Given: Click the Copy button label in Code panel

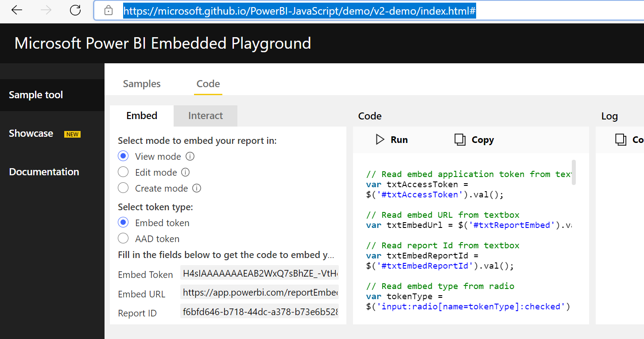Looking at the screenshot, I should [x=483, y=140].
